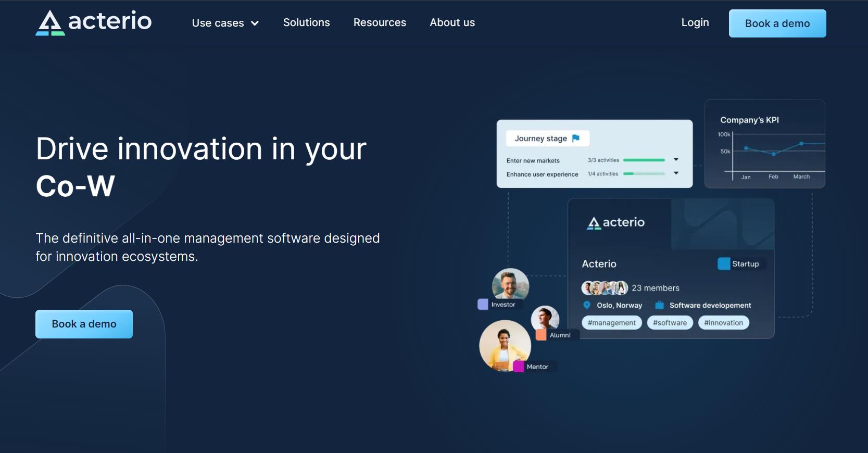
Task: Click the hero Book a demo button
Action: click(x=84, y=324)
